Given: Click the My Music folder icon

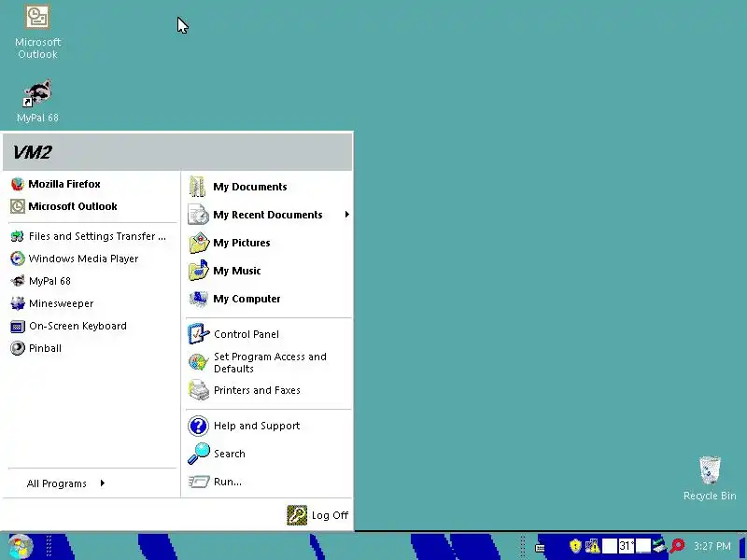Looking at the screenshot, I should tap(198, 271).
